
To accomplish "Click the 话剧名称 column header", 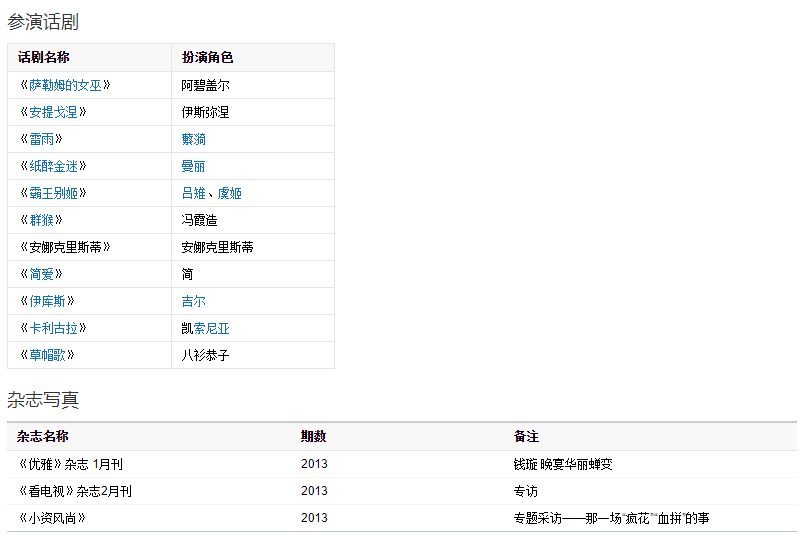I will pyautogui.click(x=43, y=58).
